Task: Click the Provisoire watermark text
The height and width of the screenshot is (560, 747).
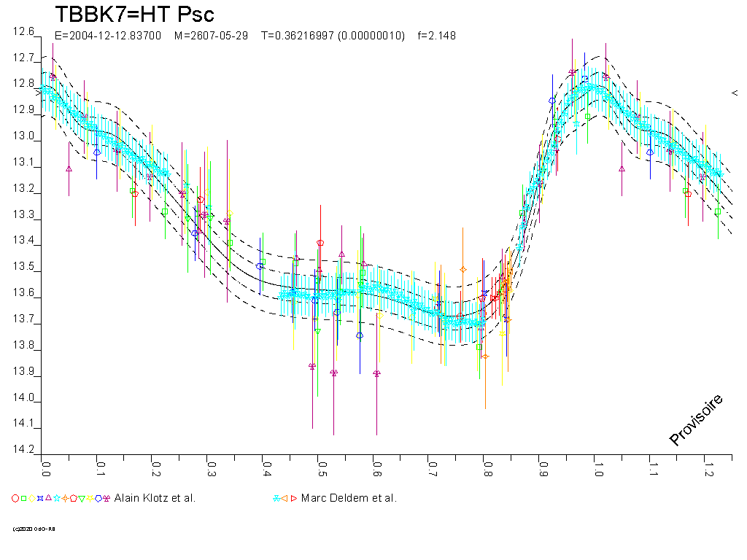Action: coord(697,419)
